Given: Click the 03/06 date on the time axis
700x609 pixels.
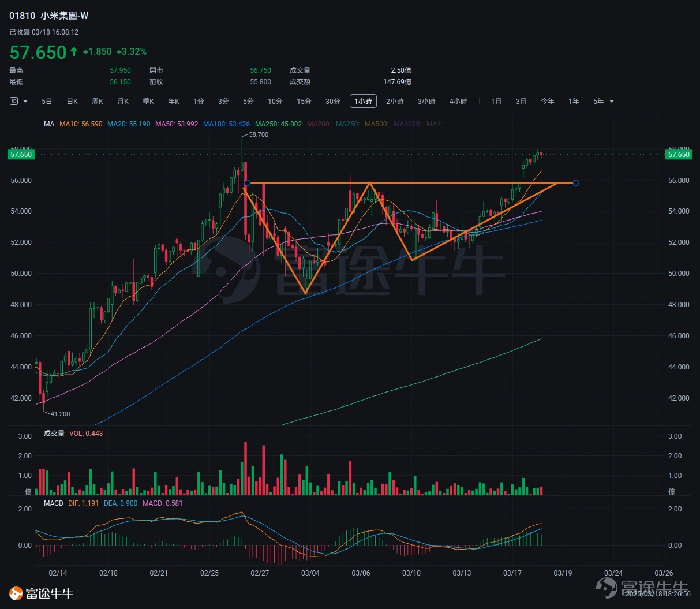Looking at the screenshot, I should point(361,573).
